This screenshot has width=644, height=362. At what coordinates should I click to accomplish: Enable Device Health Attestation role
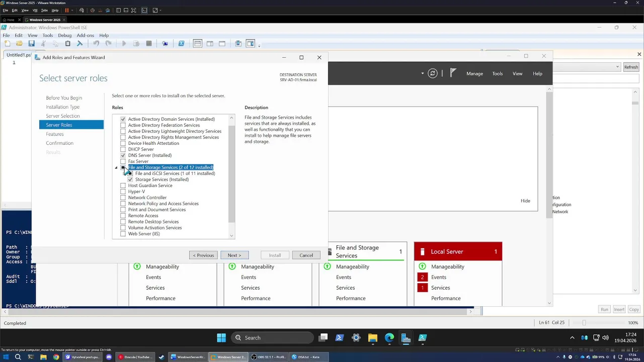click(123, 143)
